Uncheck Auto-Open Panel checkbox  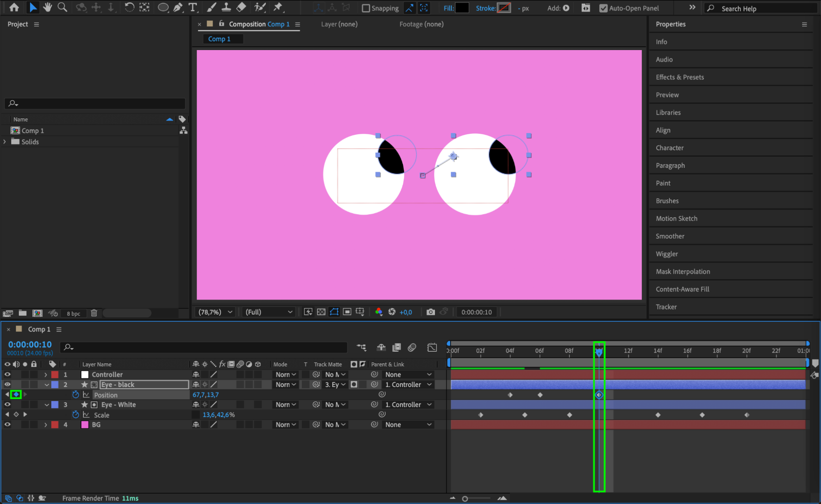pos(603,8)
